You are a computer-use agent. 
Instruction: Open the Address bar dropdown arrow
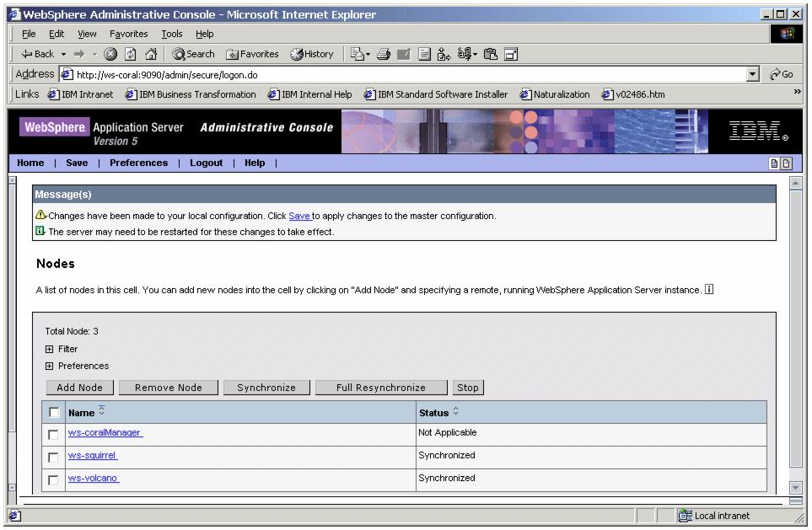click(x=753, y=74)
